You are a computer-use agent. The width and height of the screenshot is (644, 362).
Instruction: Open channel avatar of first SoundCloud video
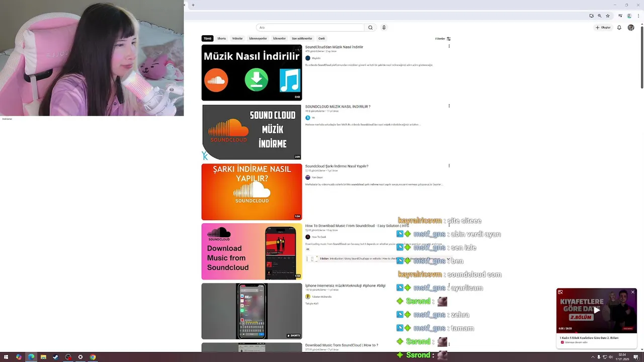[308, 58]
